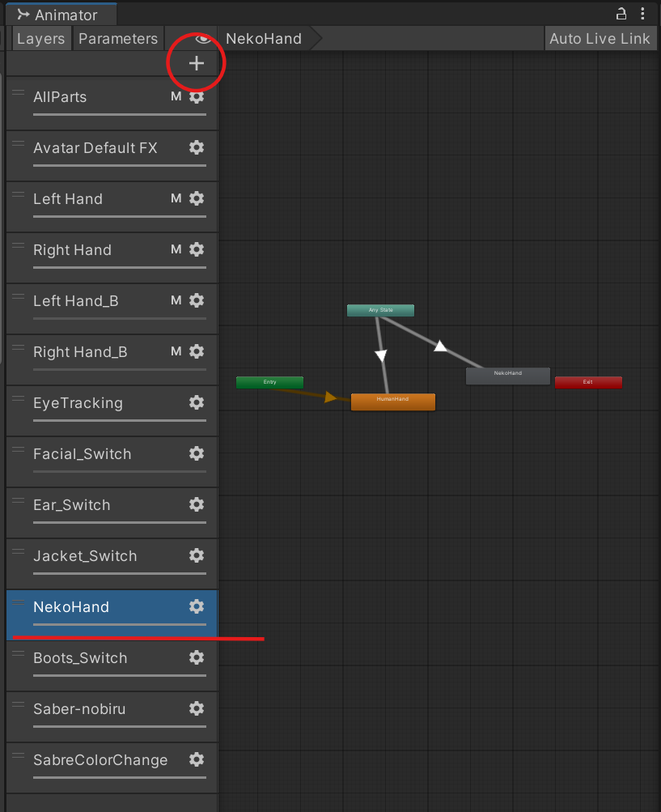The width and height of the screenshot is (661, 812).
Task: Open settings gear for AllParts layer
Action: click(196, 97)
